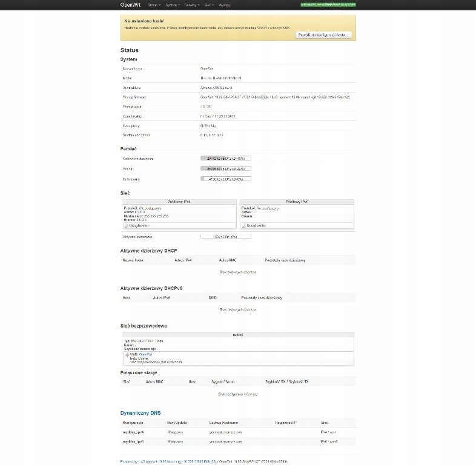Click the Źródłowy IPv6 panel header

pos(297,202)
